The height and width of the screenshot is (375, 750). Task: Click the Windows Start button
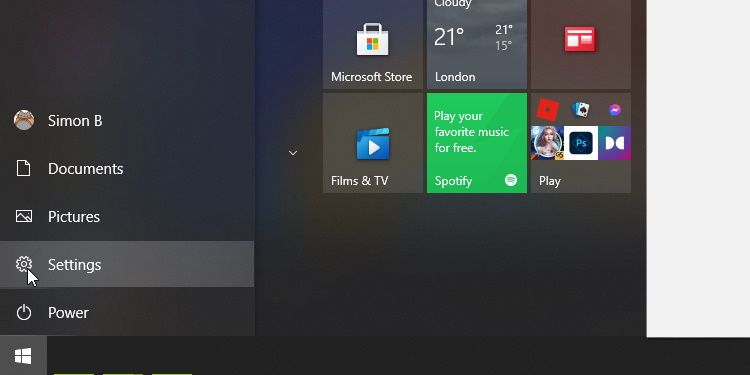point(23,356)
